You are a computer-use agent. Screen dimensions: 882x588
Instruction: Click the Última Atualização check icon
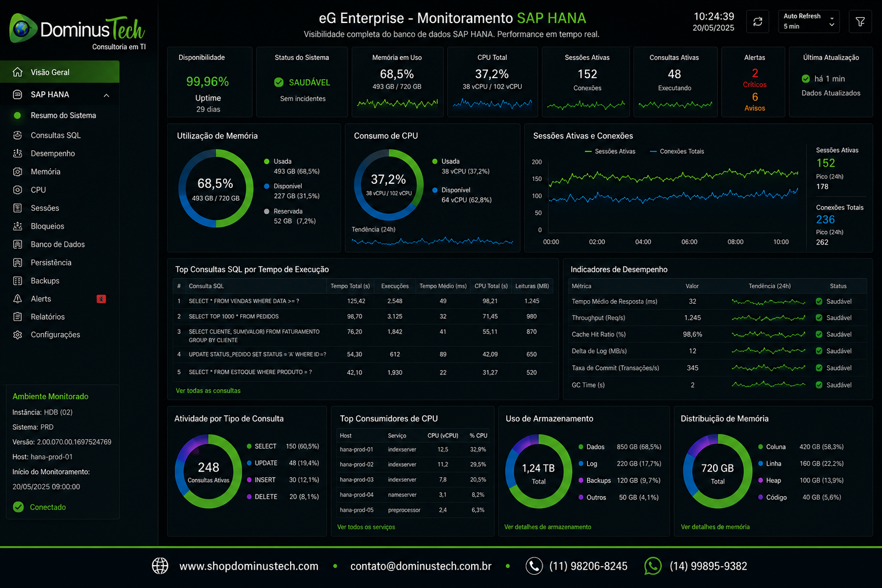click(806, 79)
